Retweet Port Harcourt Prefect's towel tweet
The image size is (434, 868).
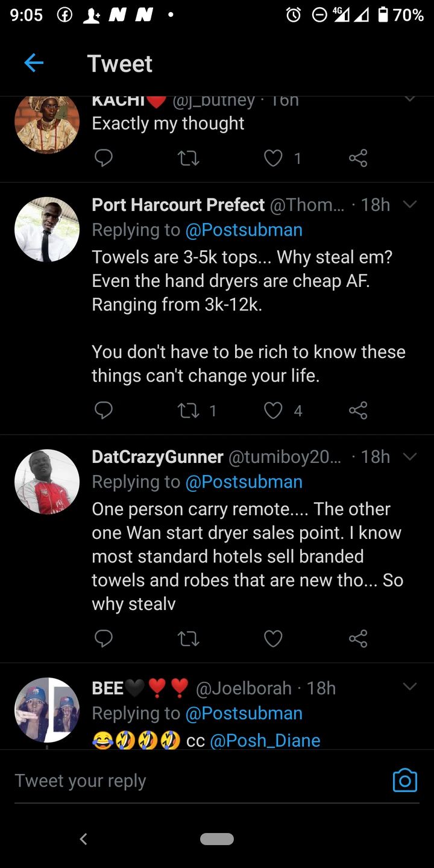188,410
